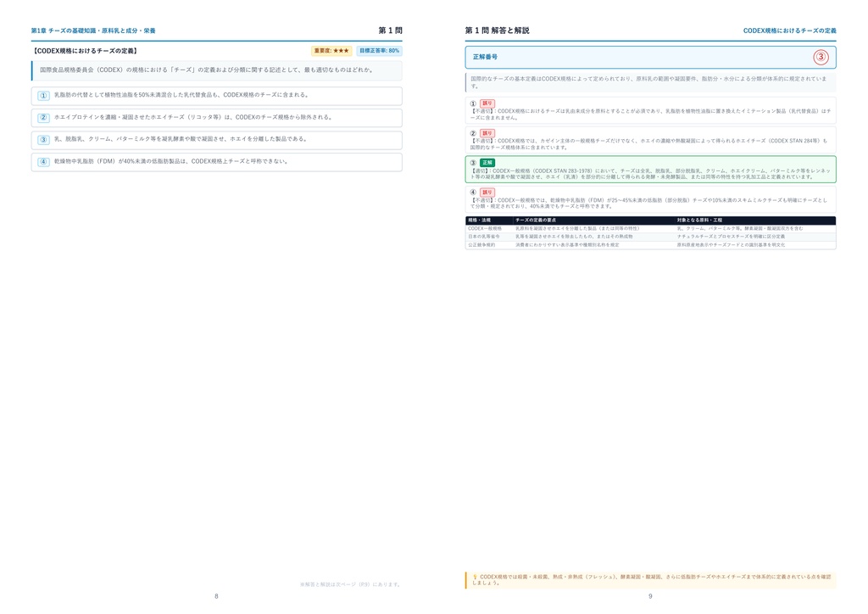Click the tip text starting CODEX規格では殺菌・未殺菌

pyautogui.click(x=652, y=580)
